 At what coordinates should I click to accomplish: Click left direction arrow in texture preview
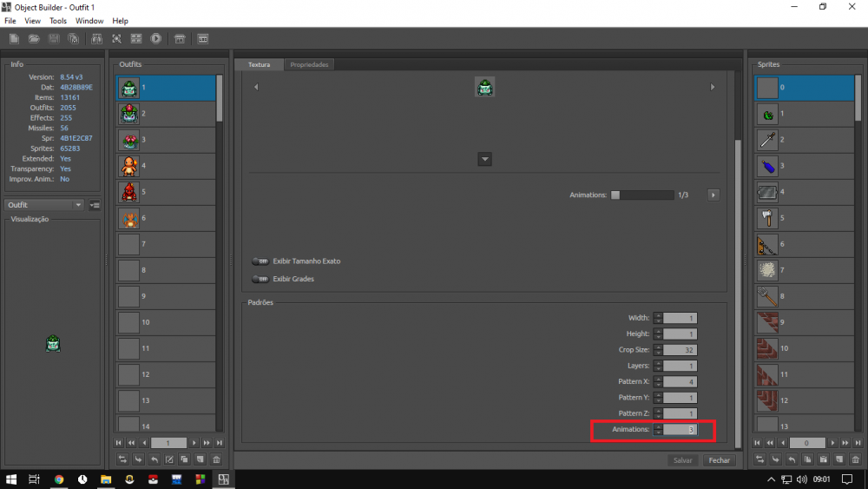(256, 87)
